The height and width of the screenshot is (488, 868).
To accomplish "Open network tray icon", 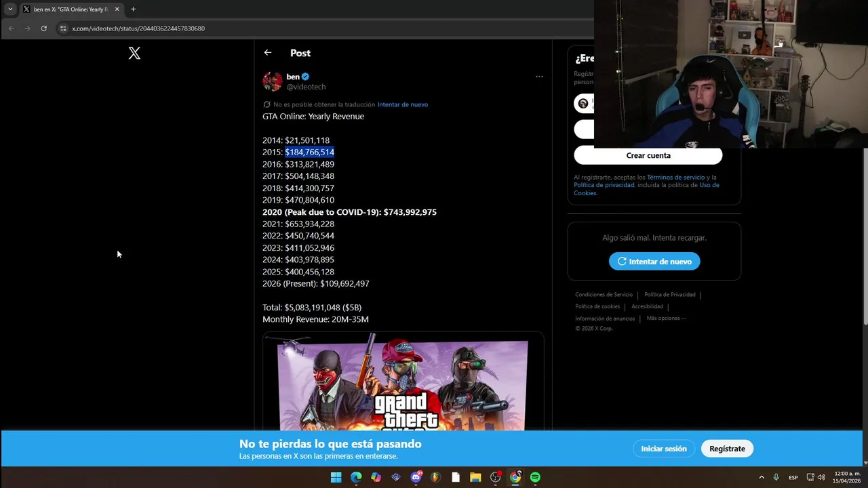I will (x=810, y=477).
